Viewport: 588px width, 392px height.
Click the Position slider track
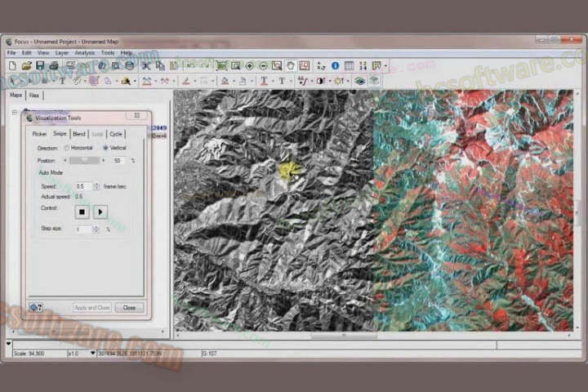click(84, 161)
